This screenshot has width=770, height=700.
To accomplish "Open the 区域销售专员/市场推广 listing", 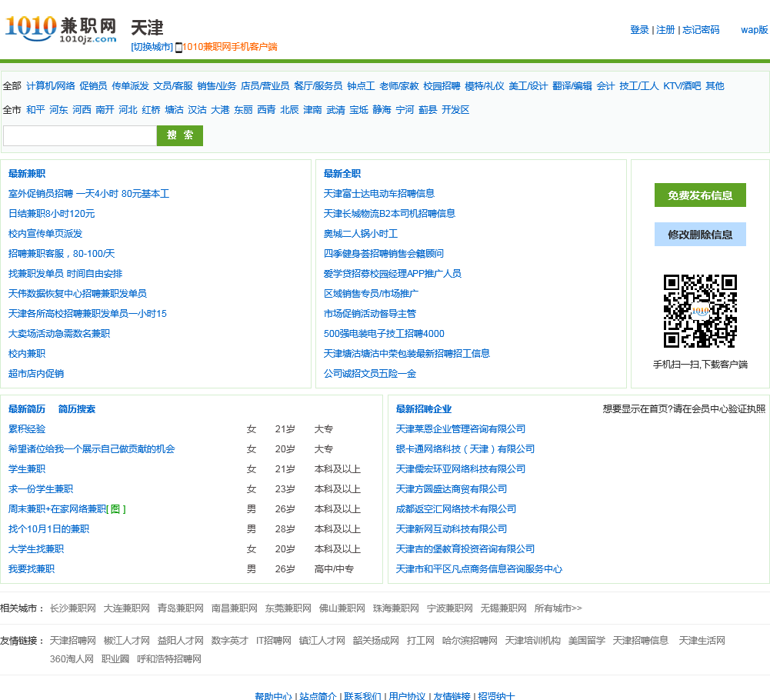I will pos(371,294).
